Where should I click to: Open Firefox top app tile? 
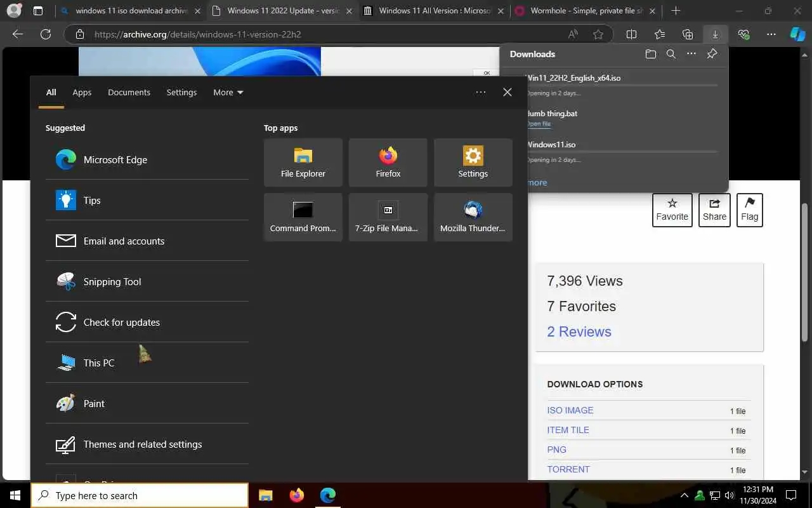point(388,163)
